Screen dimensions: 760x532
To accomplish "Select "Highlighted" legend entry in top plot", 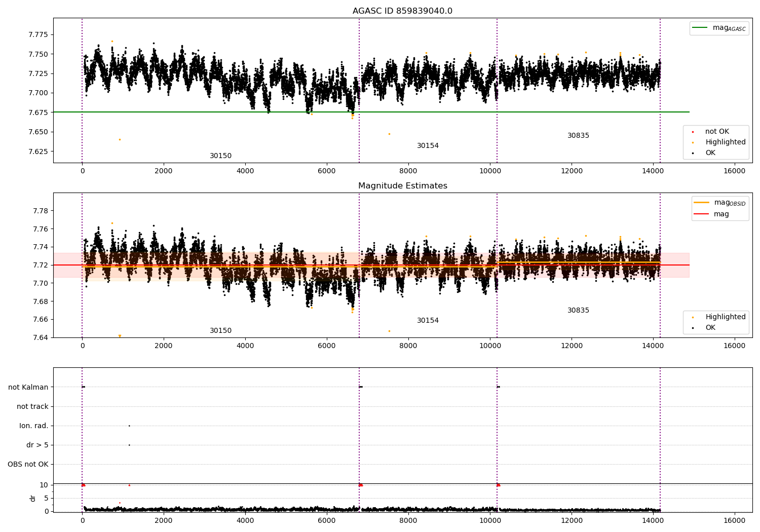I will 726,142.
